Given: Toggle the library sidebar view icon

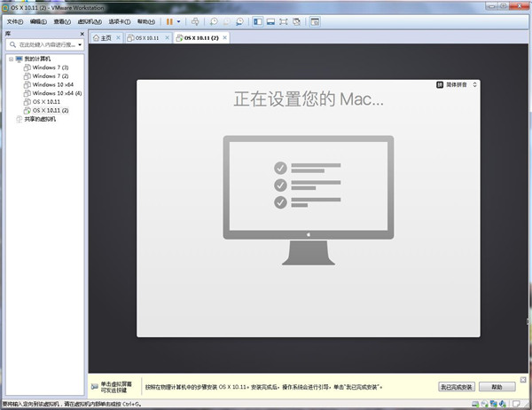Looking at the screenshot, I should click(x=258, y=21).
